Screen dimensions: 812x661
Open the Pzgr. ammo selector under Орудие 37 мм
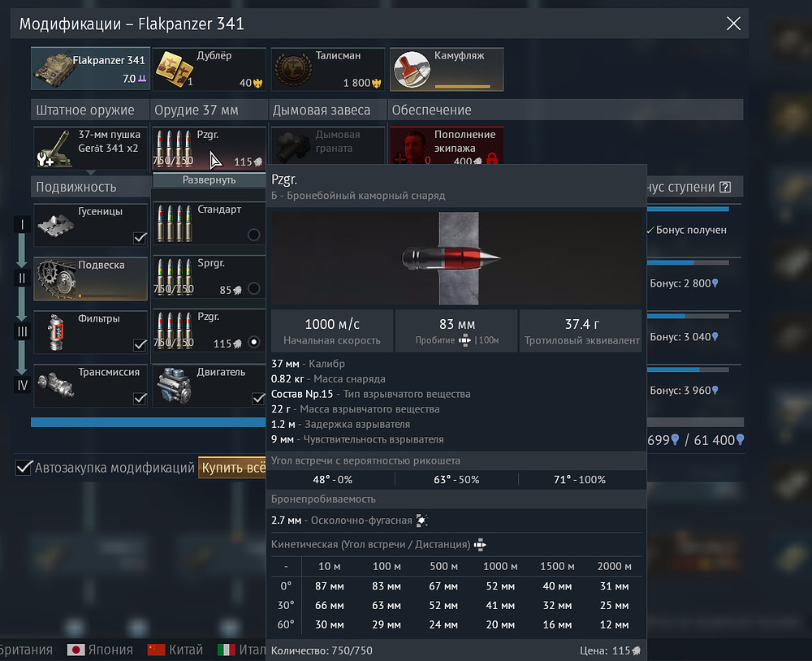[209, 148]
